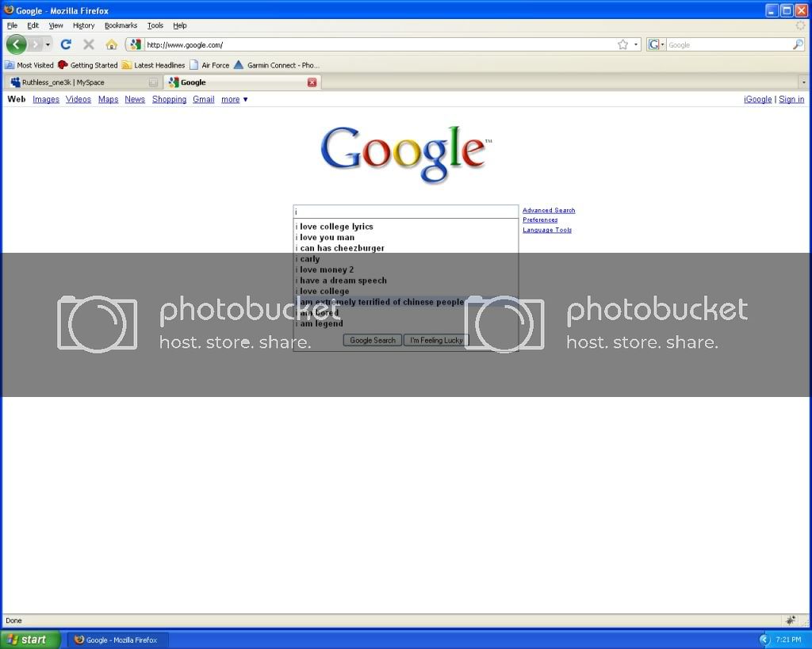Click the magnifier search icon in toolbar

(798, 44)
